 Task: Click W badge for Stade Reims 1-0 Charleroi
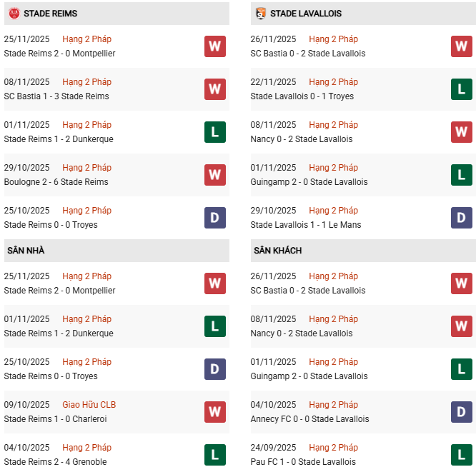click(215, 412)
